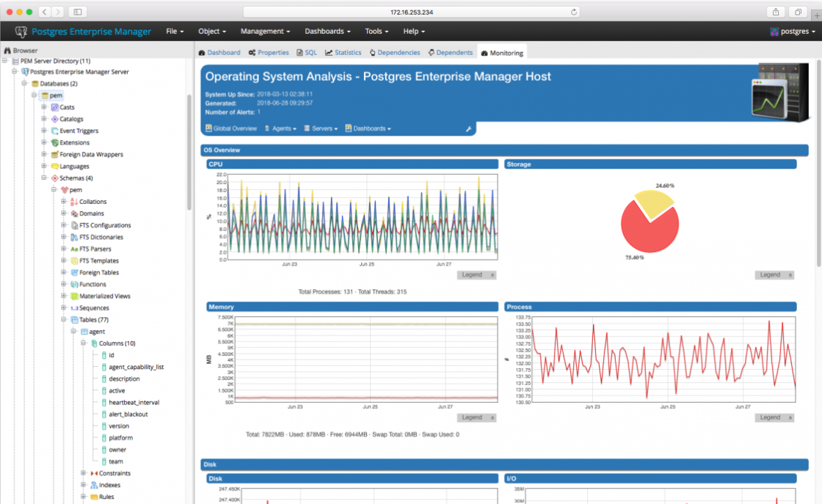
Task: Expand the Process chart Legend
Action: (774, 417)
